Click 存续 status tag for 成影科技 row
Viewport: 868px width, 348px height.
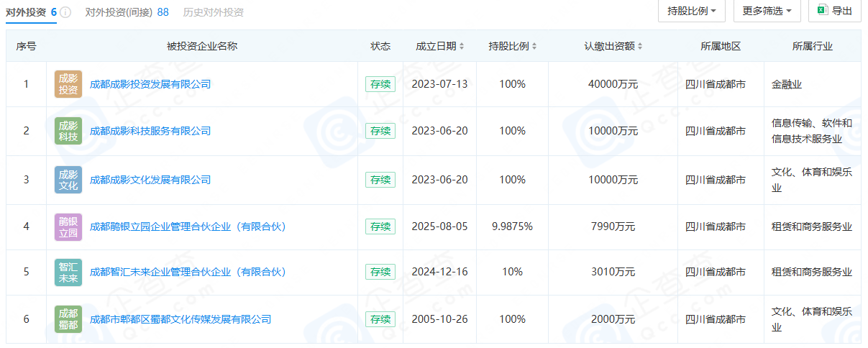380,131
